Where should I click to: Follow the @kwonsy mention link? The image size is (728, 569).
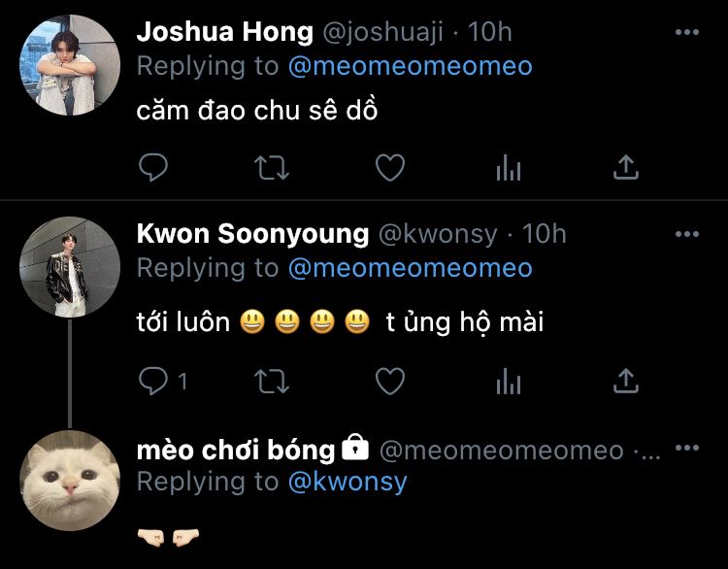tap(347, 482)
